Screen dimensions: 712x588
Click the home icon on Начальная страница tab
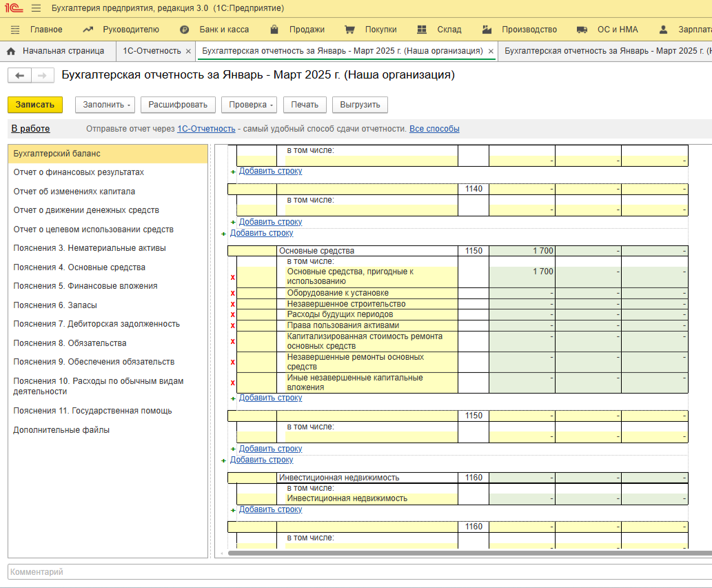(11, 51)
